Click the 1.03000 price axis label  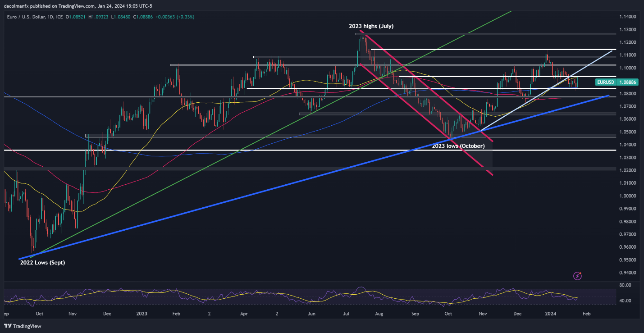(x=628, y=158)
